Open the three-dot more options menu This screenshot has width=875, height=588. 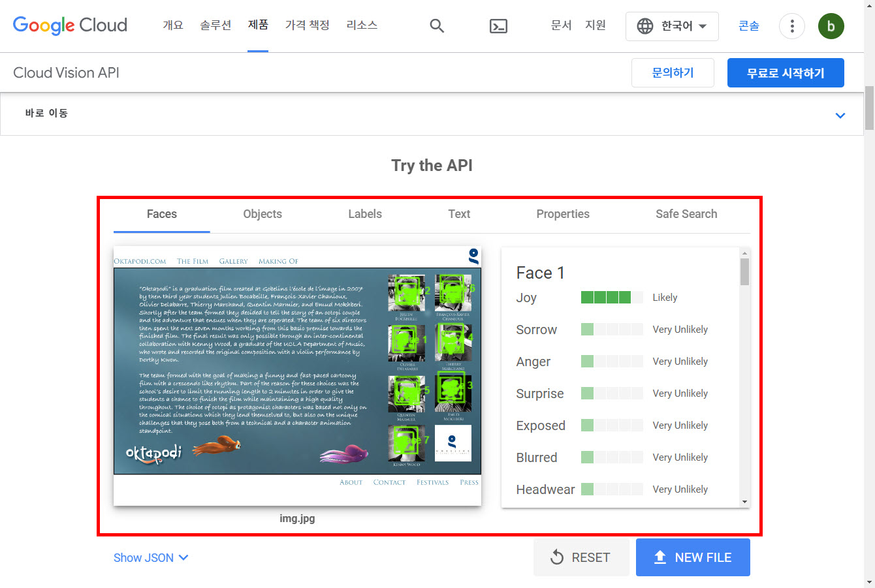tap(792, 26)
